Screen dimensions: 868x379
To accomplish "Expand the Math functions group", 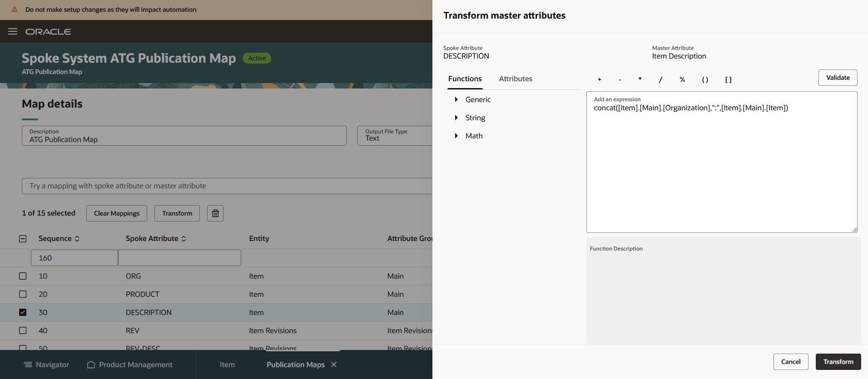I will [x=456, y=136].
